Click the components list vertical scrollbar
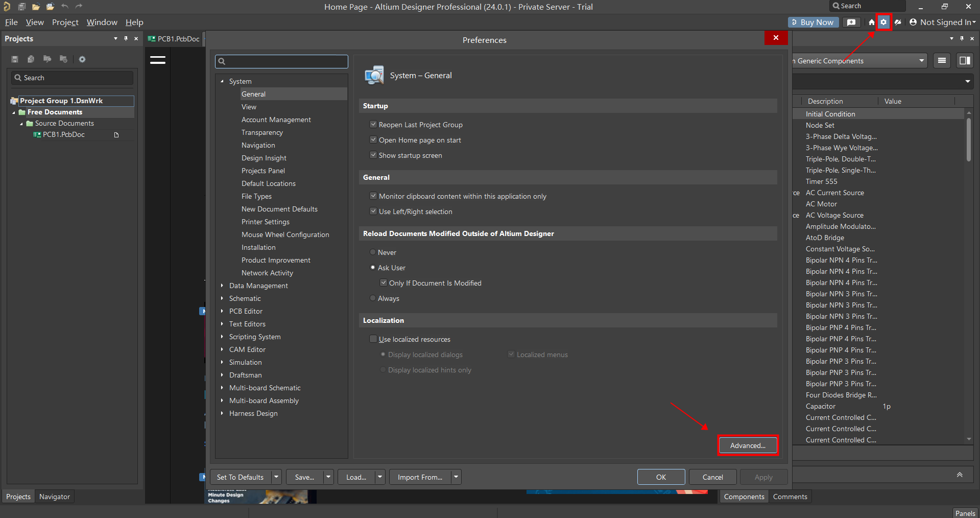The width and height of the screenshot is (980, 518). 968,140
